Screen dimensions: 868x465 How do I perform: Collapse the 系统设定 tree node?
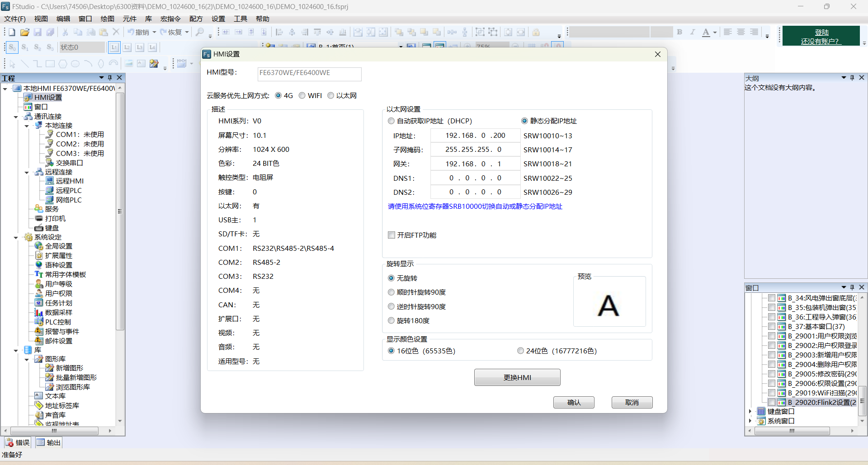(x=16, y=237)
